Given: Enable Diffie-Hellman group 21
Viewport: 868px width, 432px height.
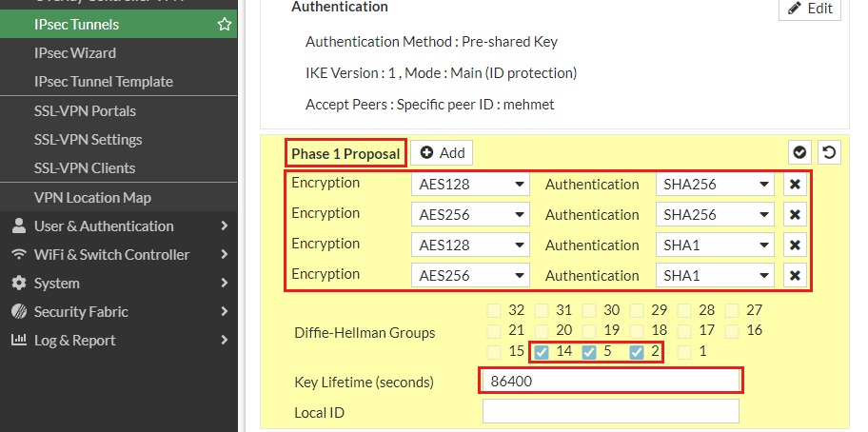Looking at the screenshot, I should pyautogui.click(x=493, y=331).
